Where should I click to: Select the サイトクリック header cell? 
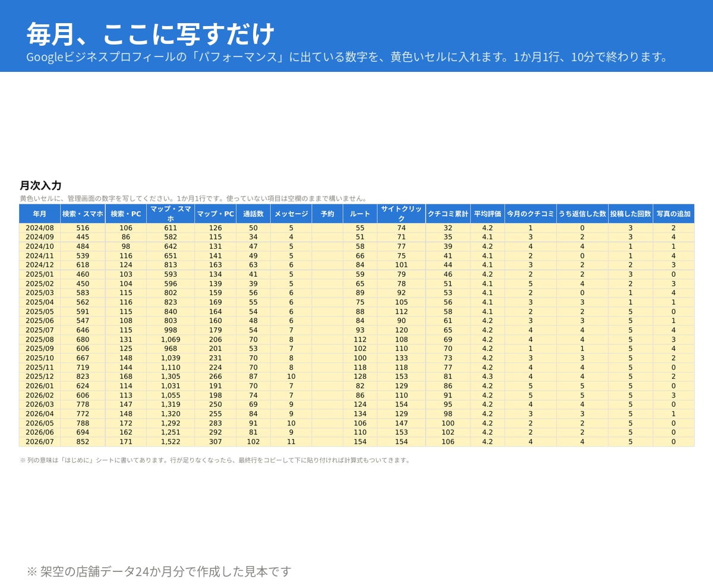(402, 214)
